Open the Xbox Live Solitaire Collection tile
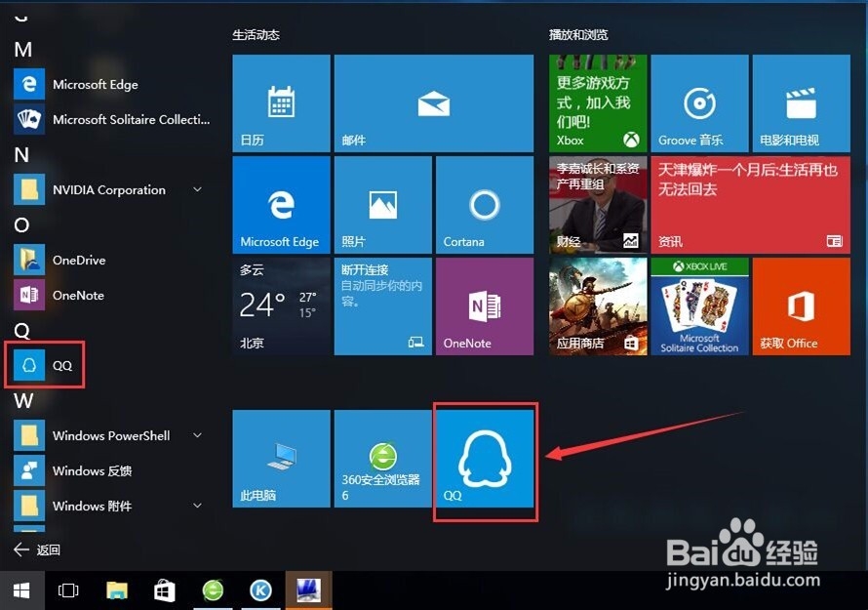 [699, 306]
